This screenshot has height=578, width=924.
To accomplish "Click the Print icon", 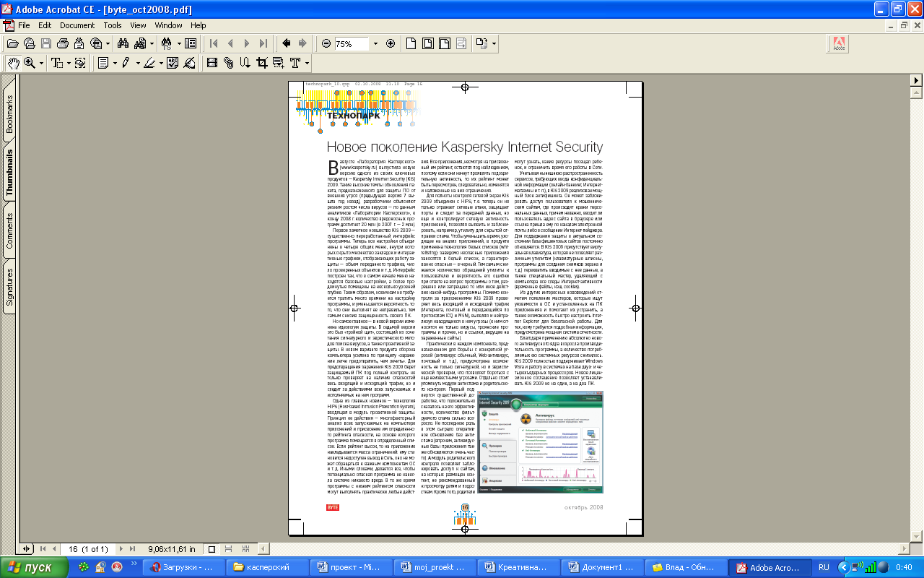I will (x=61, y=43).
